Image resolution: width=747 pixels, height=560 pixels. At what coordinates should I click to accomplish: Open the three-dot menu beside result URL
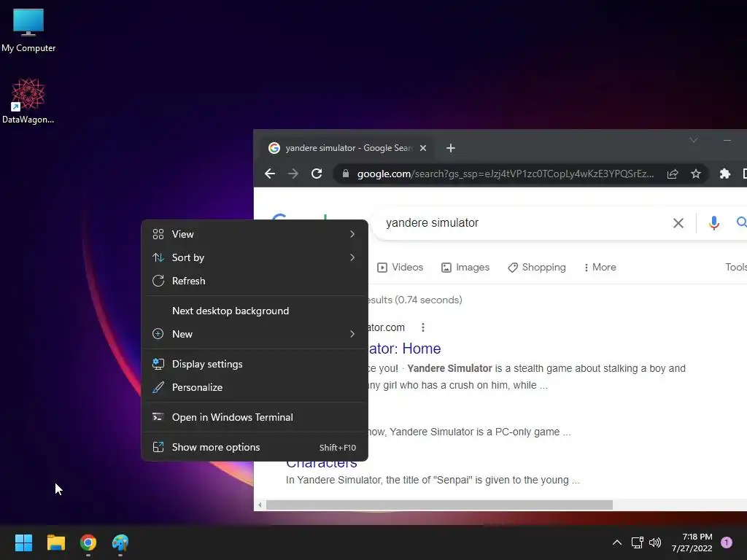(422, 327)
